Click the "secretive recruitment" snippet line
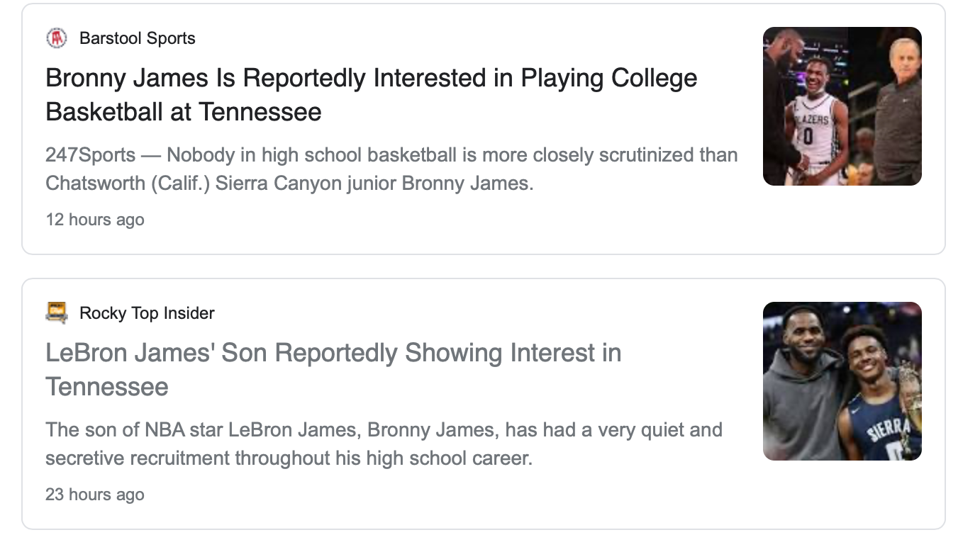 [289, 458]
